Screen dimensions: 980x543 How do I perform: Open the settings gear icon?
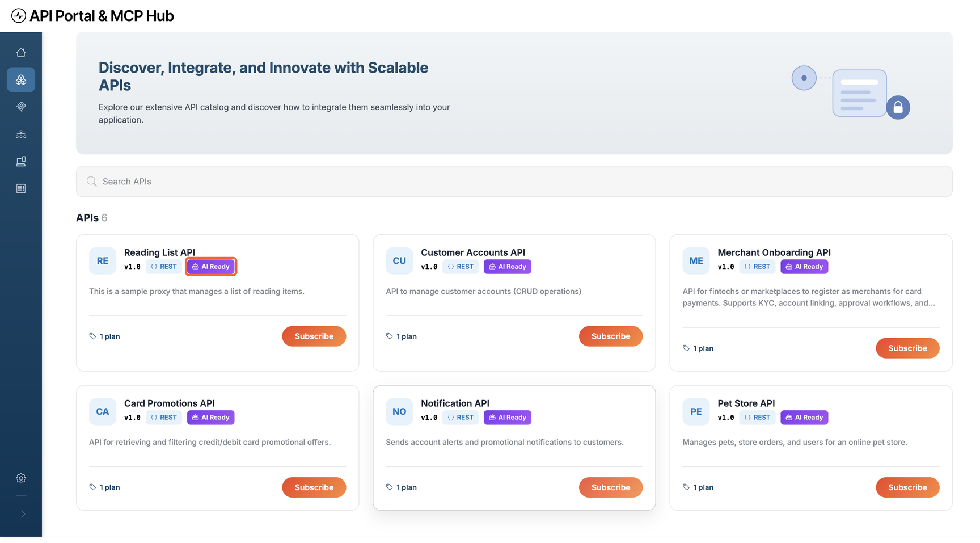pyautogui.click(x=21, y=478)
